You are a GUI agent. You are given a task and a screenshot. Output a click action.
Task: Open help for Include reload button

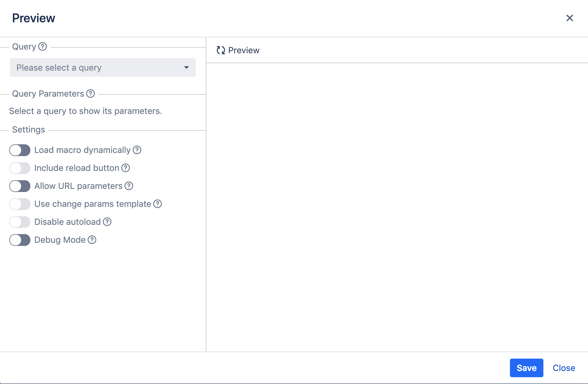pyautogui.click(x=125, y=168)
